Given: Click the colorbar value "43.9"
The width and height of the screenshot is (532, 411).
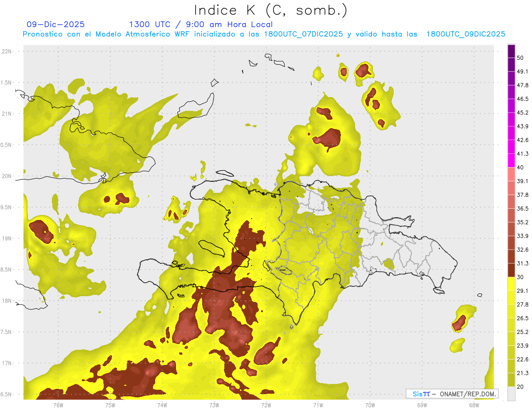Looking at the screenshot, I should (x=523, y=126).
